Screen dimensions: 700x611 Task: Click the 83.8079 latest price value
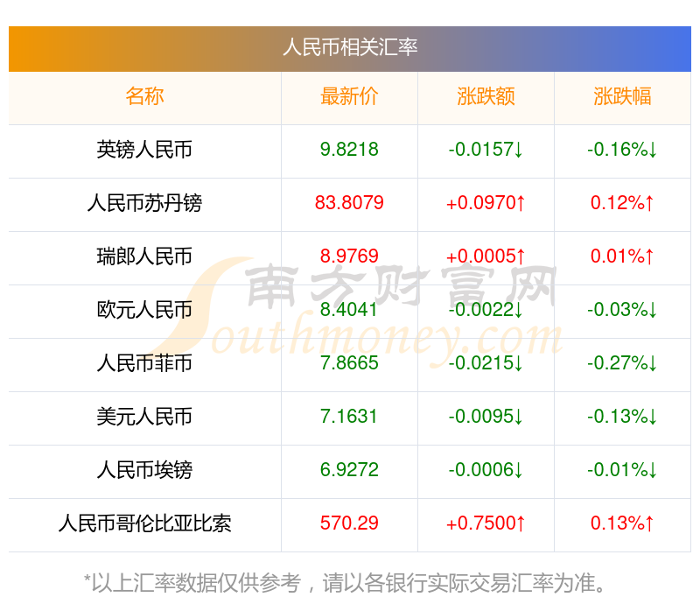click(349, 203)
